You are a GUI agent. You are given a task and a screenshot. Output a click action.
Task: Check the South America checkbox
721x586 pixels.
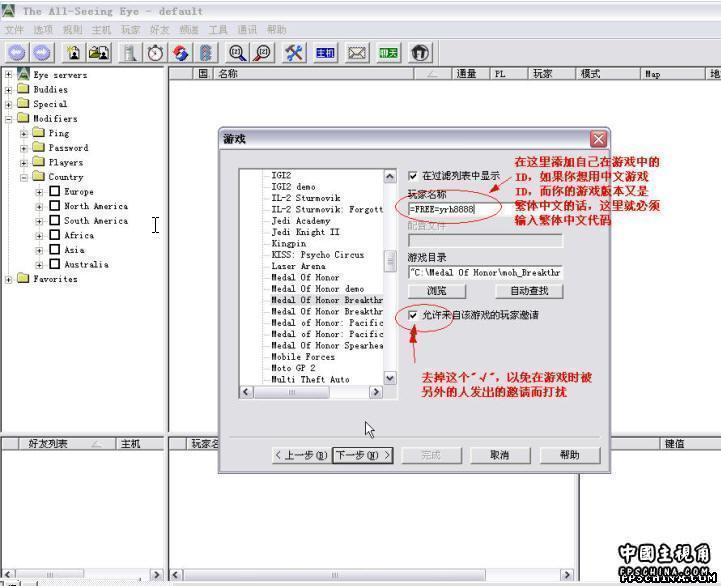click(55, 220)
